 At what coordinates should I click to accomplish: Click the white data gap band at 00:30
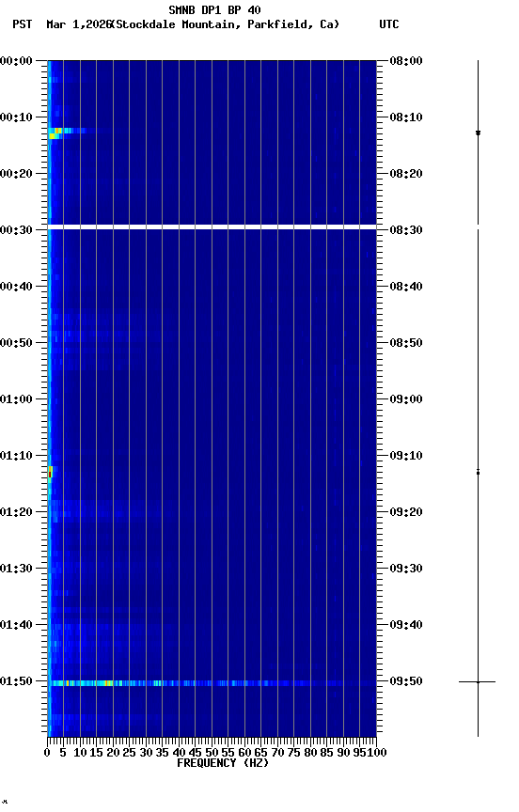pos(212,226)
